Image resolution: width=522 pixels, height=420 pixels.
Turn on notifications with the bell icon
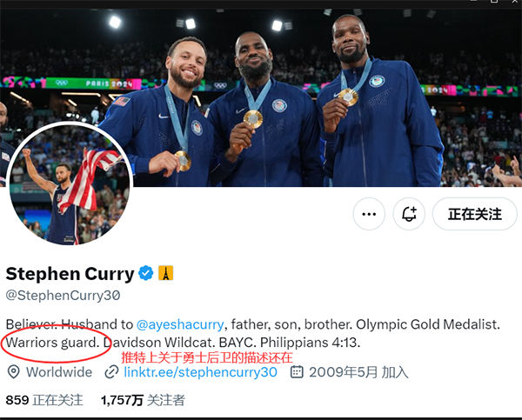[x=409, y=214]
